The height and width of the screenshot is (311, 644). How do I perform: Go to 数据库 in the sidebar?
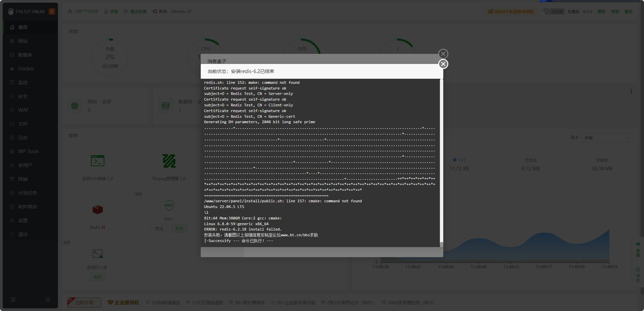point(30,55)
